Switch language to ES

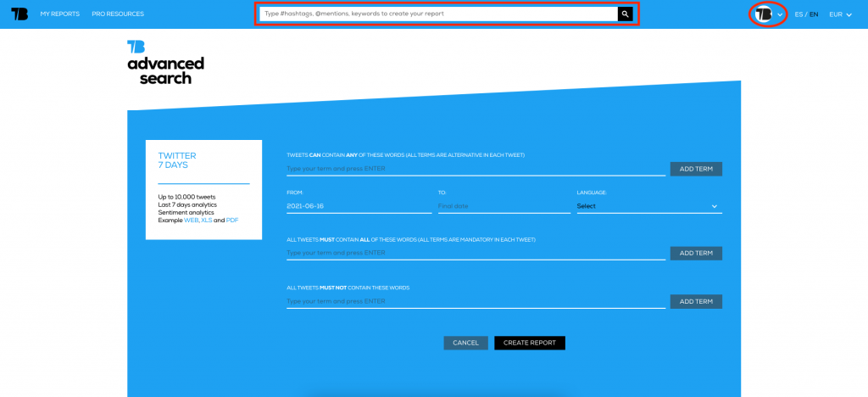click(798, 14)
